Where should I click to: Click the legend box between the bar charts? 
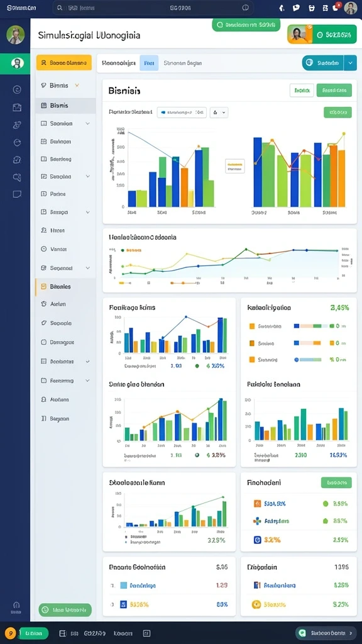[x=235, y=166]
